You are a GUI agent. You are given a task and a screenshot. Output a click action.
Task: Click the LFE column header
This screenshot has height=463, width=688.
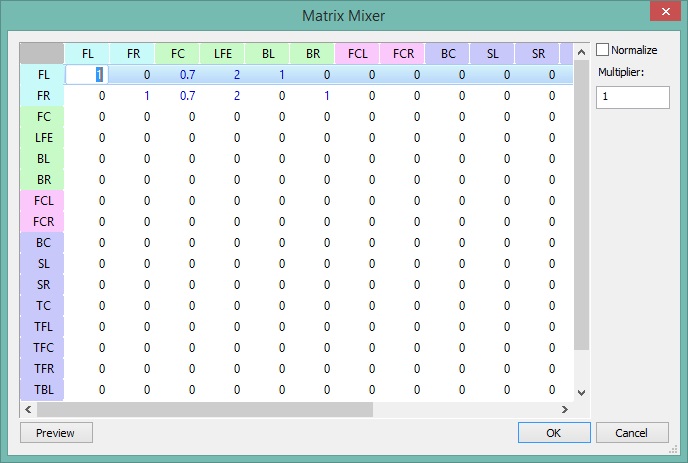(x=222, y=54)
